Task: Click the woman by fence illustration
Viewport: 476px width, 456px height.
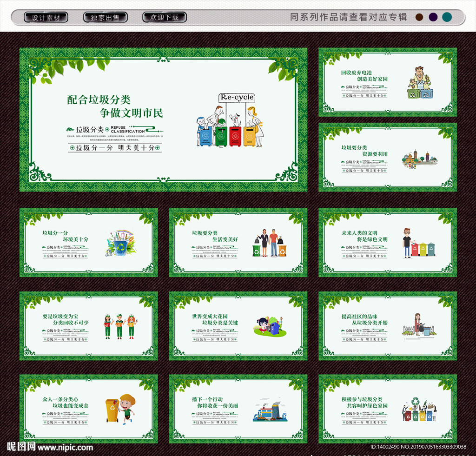Action: click(419, 324)
